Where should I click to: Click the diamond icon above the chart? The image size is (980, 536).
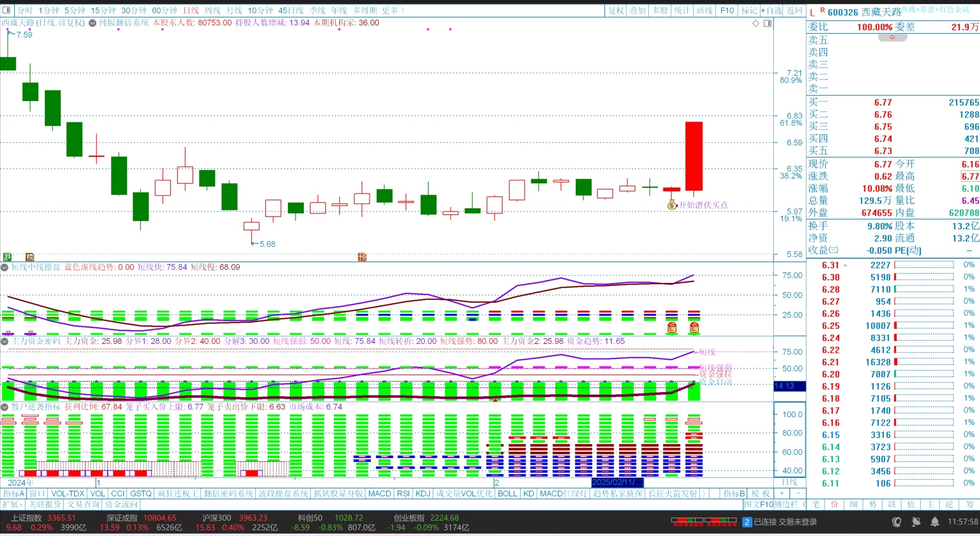tap(756, 23)
